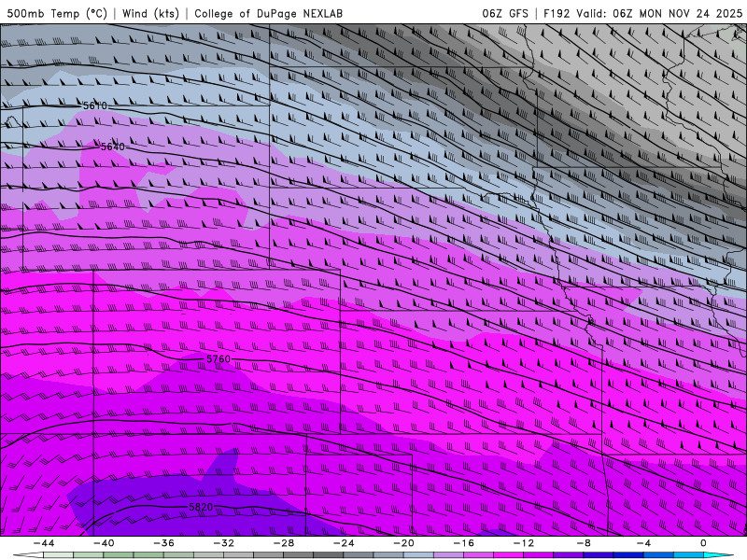This screenshot has height=560, width=747.
Task: Click the "500mb Temp (°C)" title text
Action: click(57, 13)
